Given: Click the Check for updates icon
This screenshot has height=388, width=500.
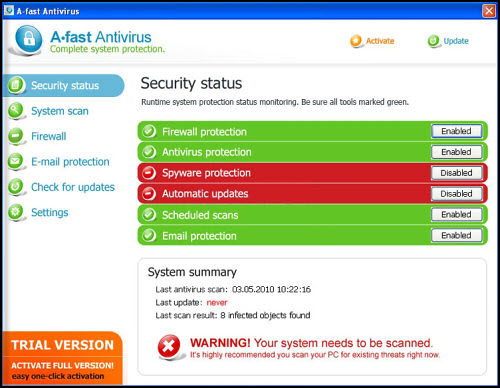Looking at the screenshot, I should (15, 187).
